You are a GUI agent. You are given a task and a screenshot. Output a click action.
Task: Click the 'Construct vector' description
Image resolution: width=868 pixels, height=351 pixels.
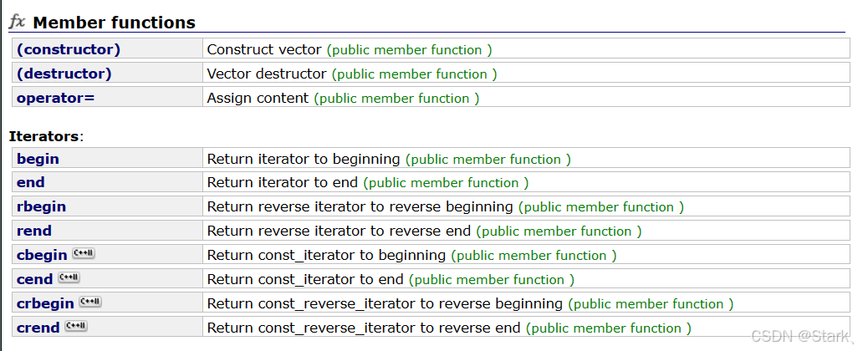(264, 49)
